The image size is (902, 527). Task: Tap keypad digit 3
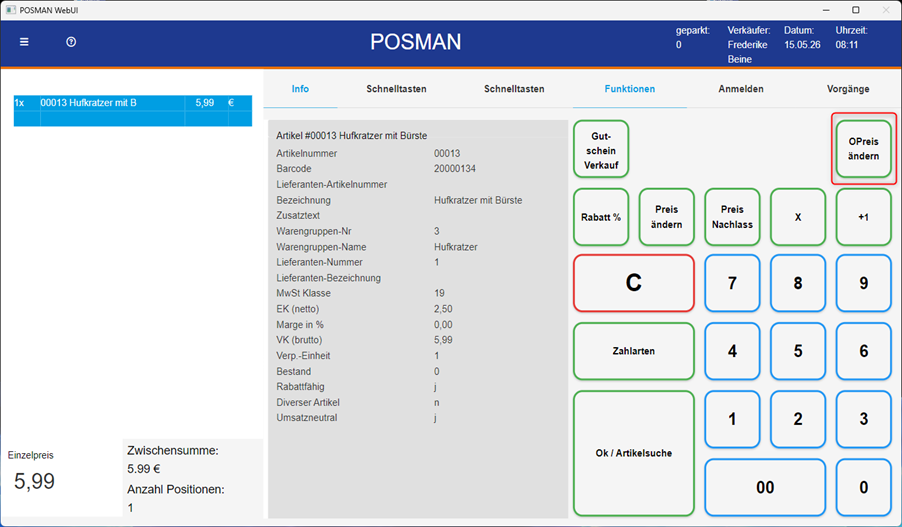[863, 419]
